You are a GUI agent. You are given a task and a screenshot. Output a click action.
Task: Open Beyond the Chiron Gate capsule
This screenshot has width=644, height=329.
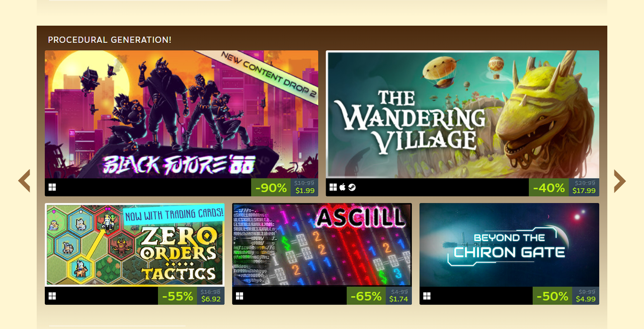click(509, 245)
